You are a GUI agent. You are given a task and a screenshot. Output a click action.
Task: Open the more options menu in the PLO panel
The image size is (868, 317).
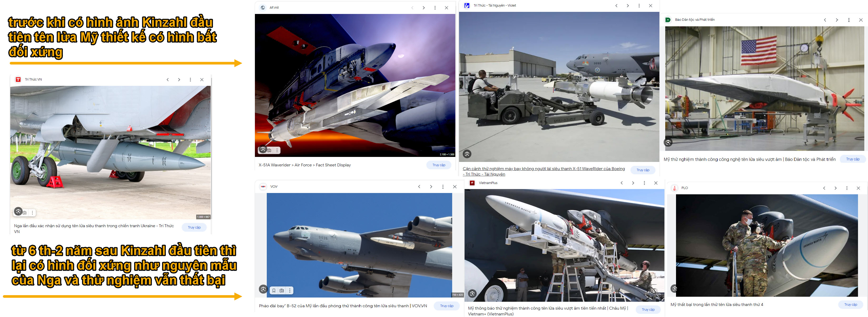coord(847,188)
